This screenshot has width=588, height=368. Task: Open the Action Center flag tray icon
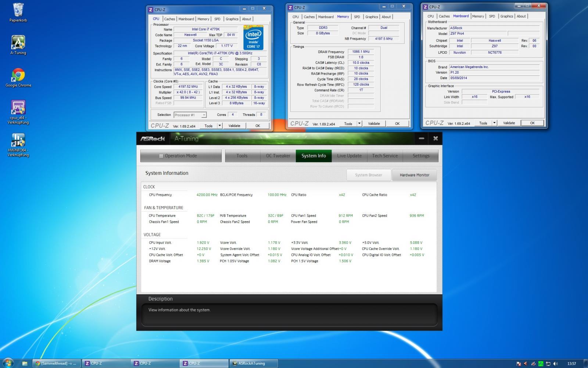pyautogui.click(x=519, y=364)
